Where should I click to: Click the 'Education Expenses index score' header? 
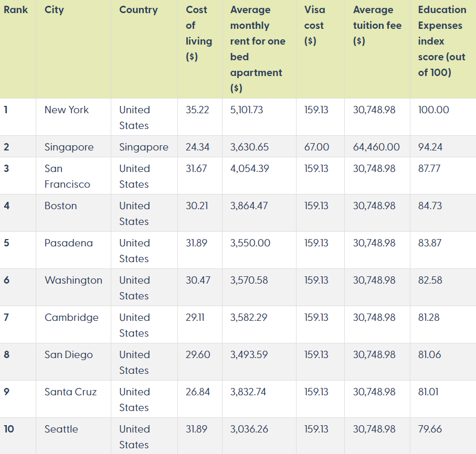click(442, 41)
